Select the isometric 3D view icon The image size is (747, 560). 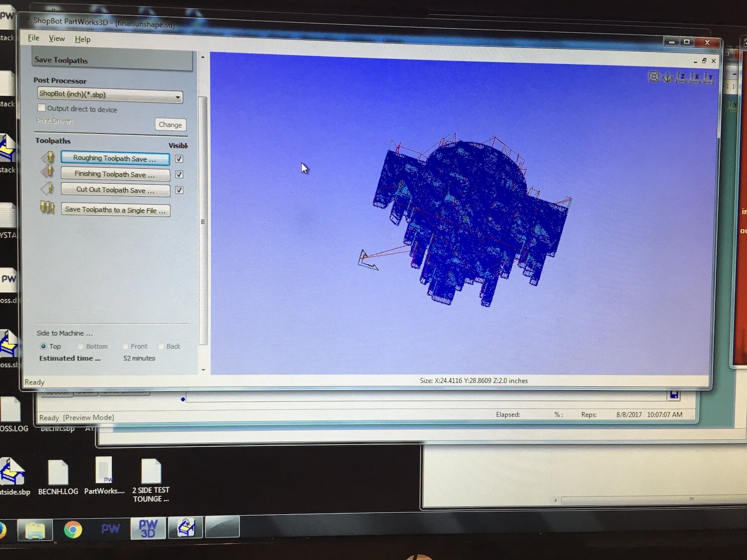pyautogui.click(x=667, y=77)
